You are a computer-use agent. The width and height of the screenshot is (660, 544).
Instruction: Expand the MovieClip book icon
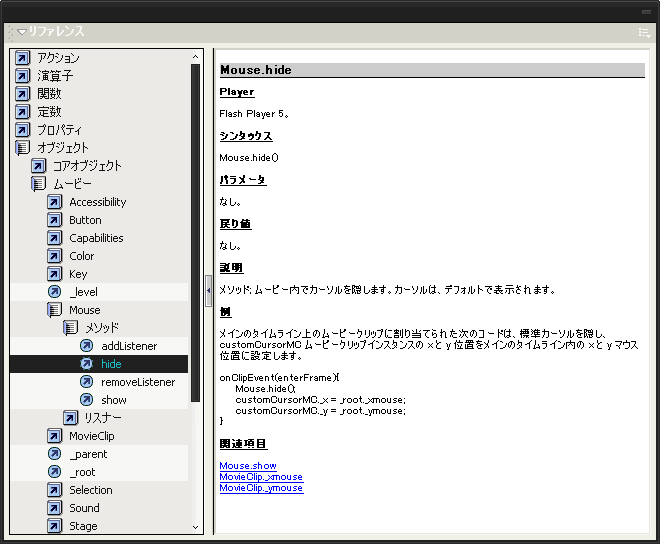click(54, 436)
